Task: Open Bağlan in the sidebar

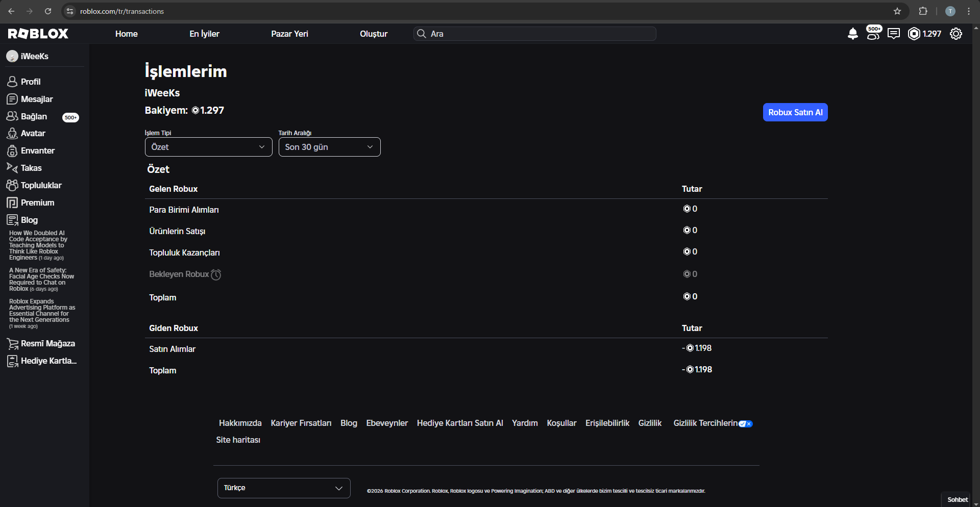Action: click(27, 116)
